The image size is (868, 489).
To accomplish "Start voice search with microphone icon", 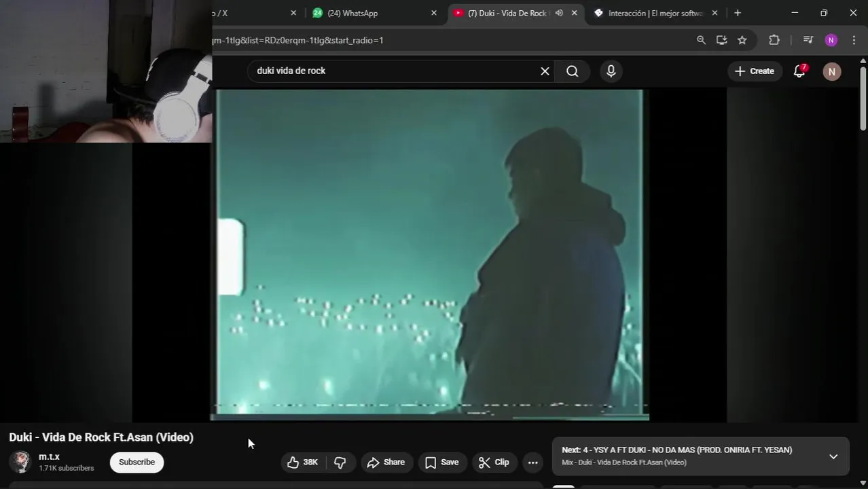I will point(611,71).
